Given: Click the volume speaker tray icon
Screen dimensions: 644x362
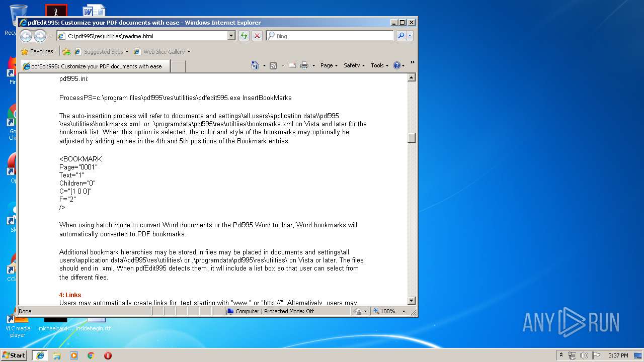Looking at the screenshot, I should pos(584,355).
